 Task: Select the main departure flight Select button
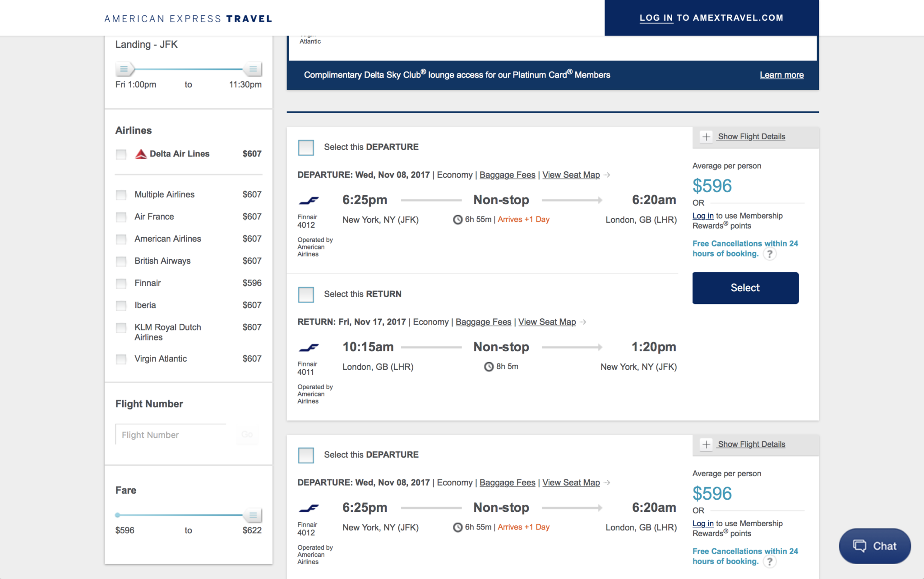[744, 287]
